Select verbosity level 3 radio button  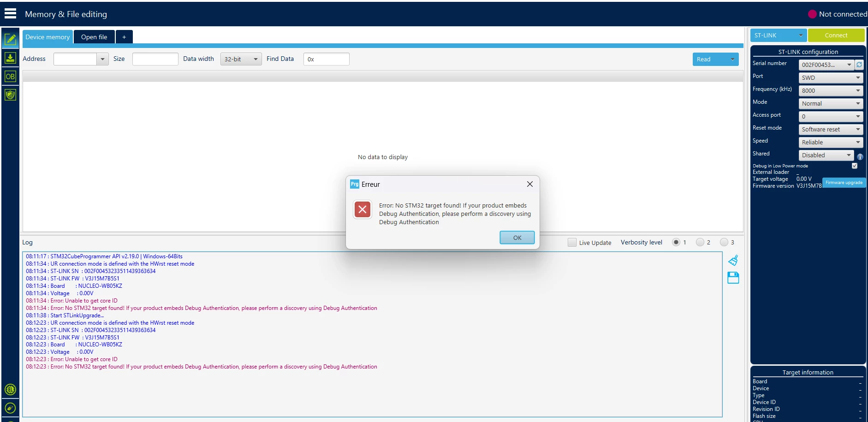[x=724, y=242]
